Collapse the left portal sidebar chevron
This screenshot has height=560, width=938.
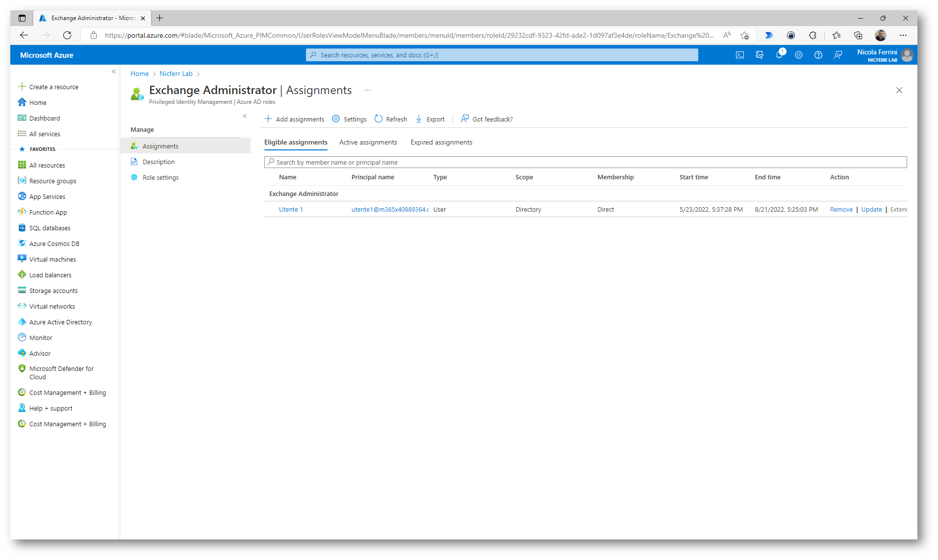coord(114,72)
